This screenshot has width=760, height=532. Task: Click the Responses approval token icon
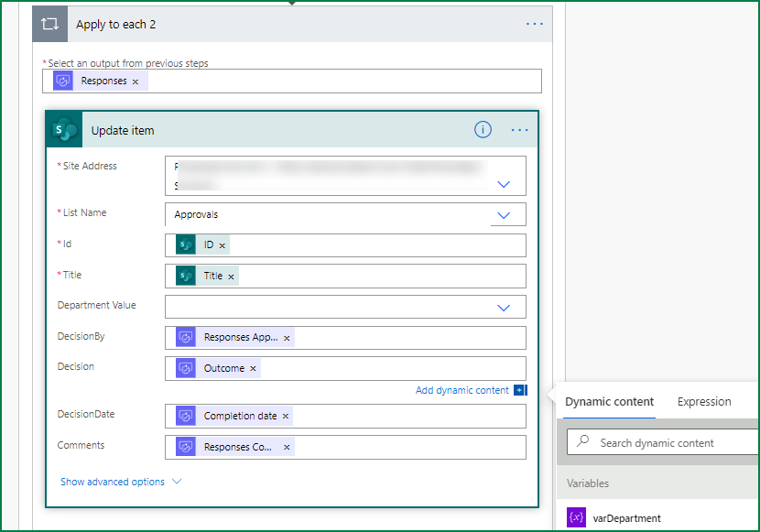tap(63, 81)
